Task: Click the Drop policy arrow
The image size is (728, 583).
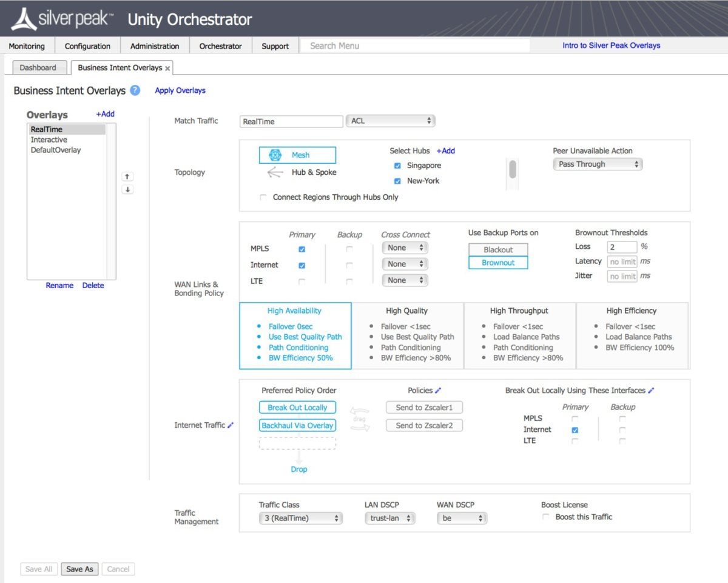Action: pyautogui.click(x=298, y=456)
